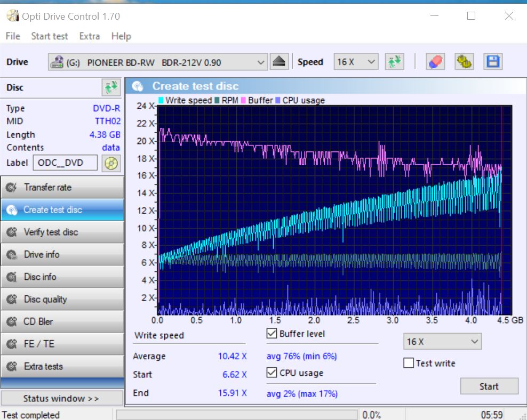Open the Extra menu
Image resolution: width=527 pixels, height=420 pixels.
[89, 36]
